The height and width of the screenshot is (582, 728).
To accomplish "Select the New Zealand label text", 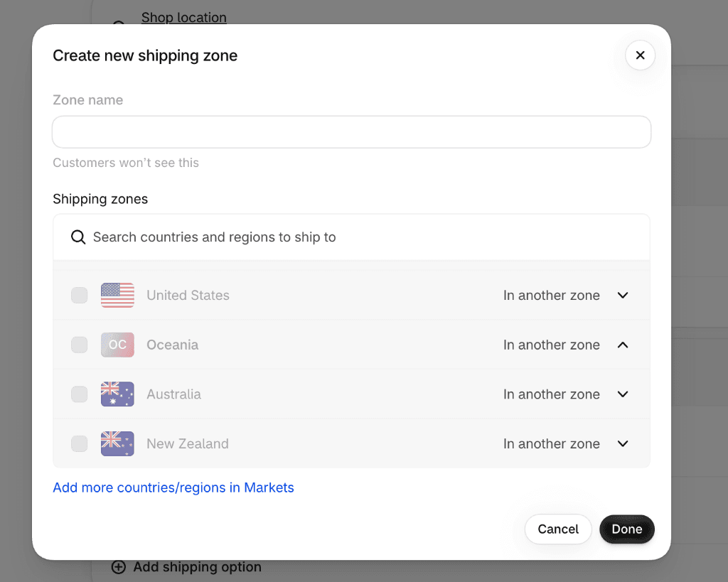I will click(x=188, y=443).
